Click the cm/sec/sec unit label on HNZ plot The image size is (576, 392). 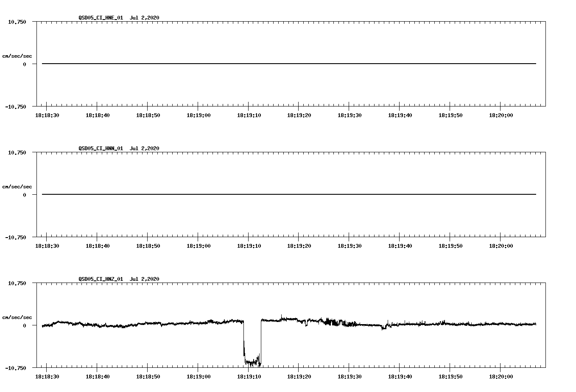[x=17, y=317]
